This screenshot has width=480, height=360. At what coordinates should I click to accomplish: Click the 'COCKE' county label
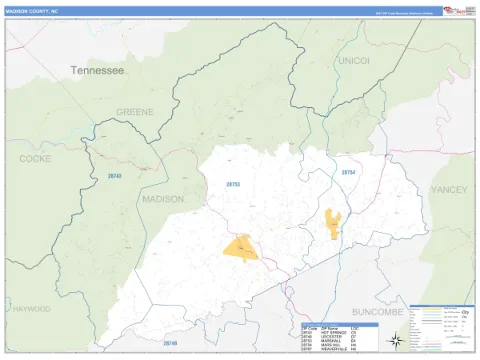pos(35,159)
